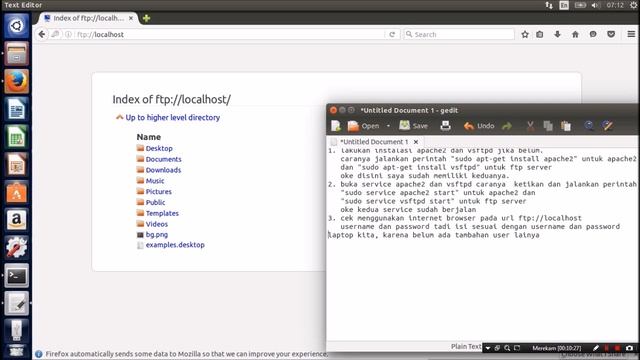Screen dimensions: 640x360
Task: Stop recording with the red stop button
Action: click(x=617, y=348)
